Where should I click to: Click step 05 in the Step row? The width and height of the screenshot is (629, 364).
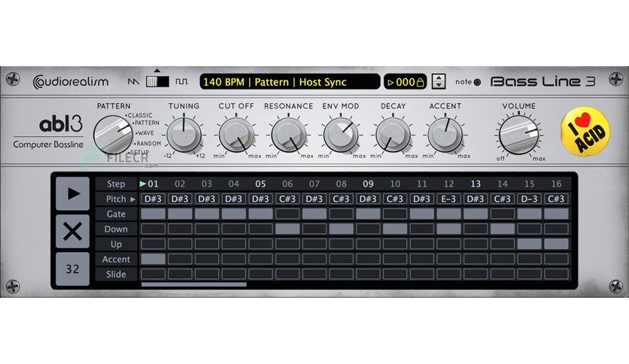260,184
